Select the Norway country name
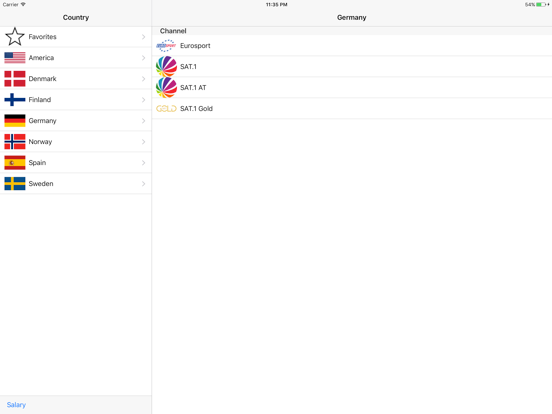Screen dimensions: 552x414 [x=40, y=142]
